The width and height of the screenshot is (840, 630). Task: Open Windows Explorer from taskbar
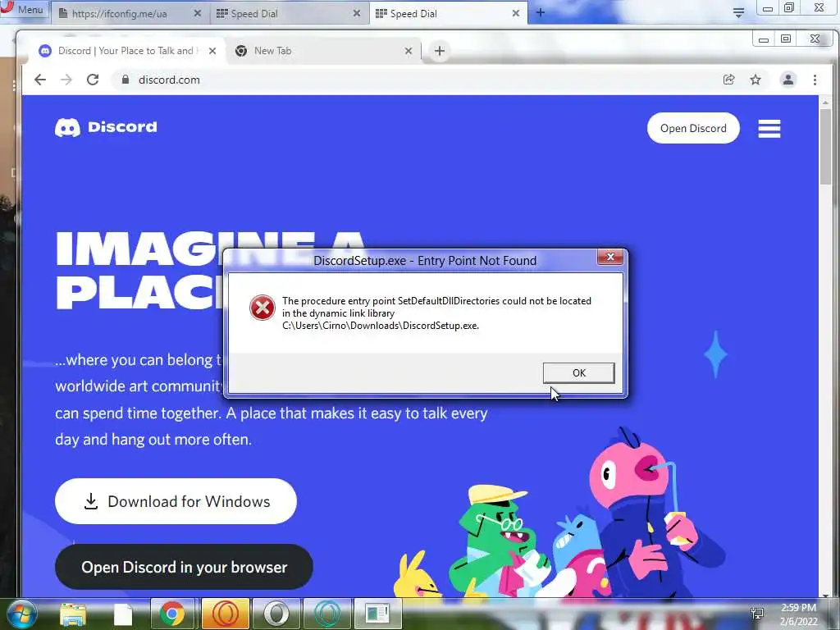pyautogui.click(x=73, y=614)
